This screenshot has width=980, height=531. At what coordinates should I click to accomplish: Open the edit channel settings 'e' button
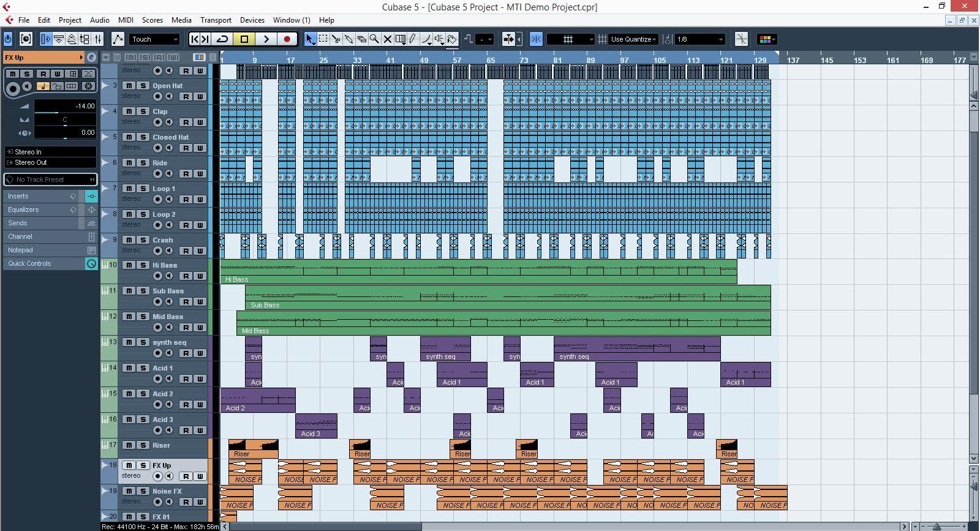(x=91, y=58)
